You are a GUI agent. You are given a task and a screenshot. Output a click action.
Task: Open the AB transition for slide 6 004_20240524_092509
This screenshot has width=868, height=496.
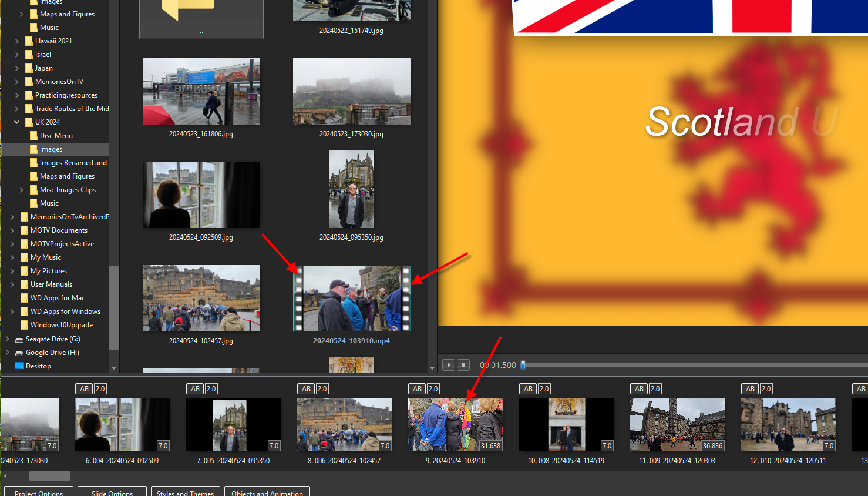pos(84,389)
